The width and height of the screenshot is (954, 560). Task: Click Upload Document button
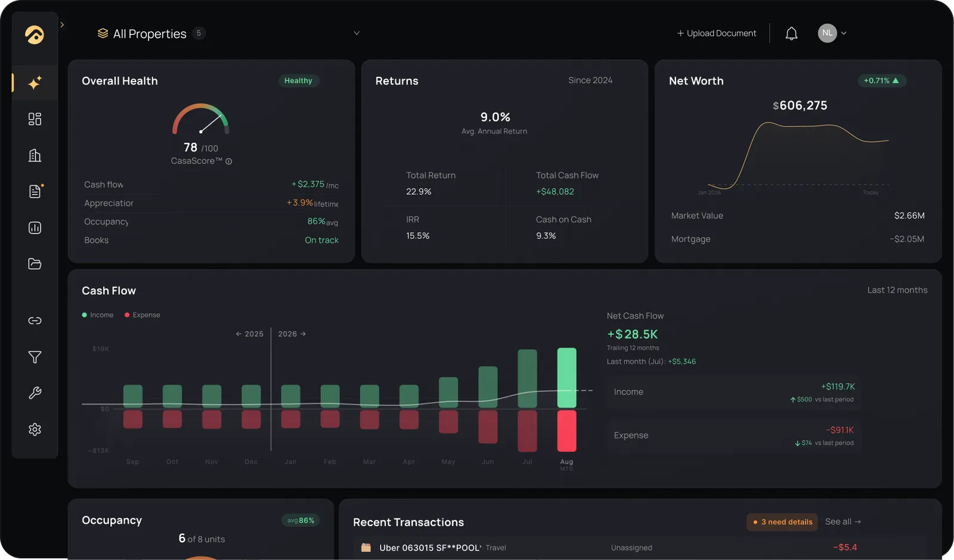point(717,33)
